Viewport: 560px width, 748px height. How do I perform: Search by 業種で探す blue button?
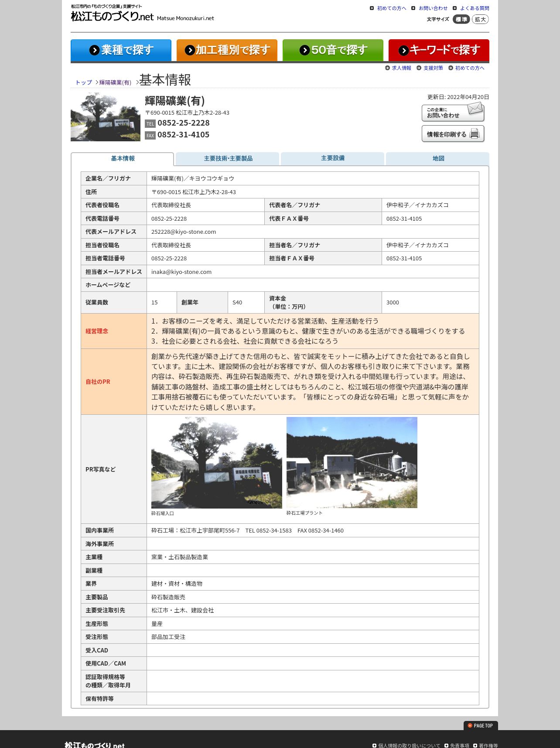click(x=121, y=50)
